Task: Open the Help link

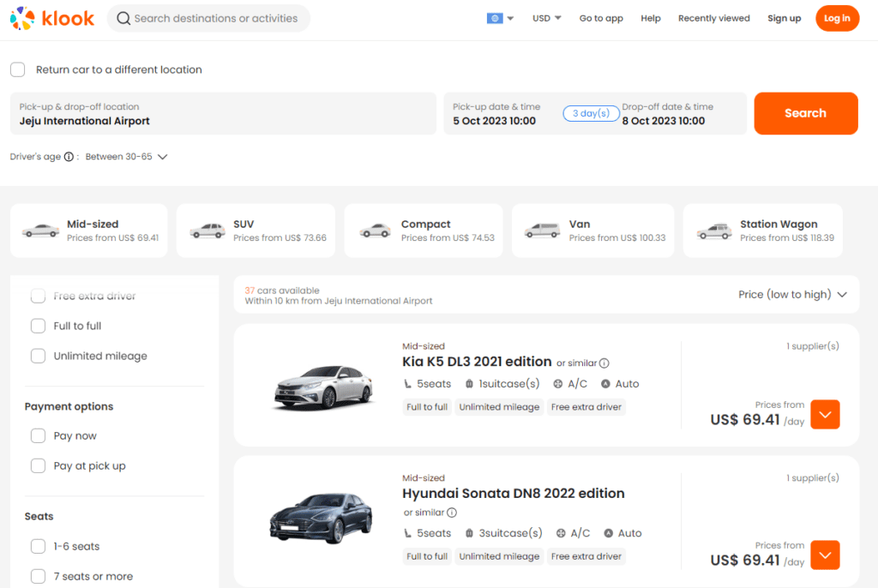Action: click(x=651, y=19)
